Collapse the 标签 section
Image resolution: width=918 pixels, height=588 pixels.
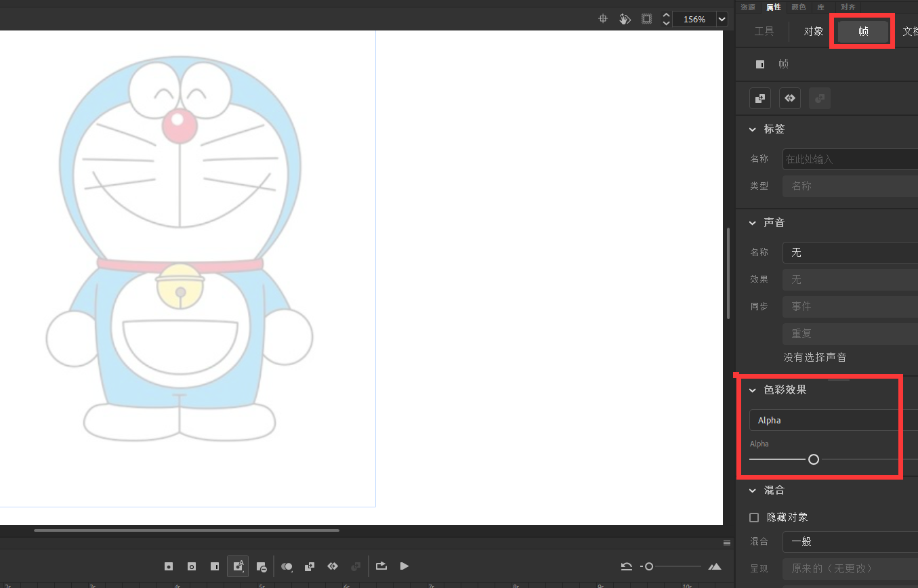coord(752,129)
